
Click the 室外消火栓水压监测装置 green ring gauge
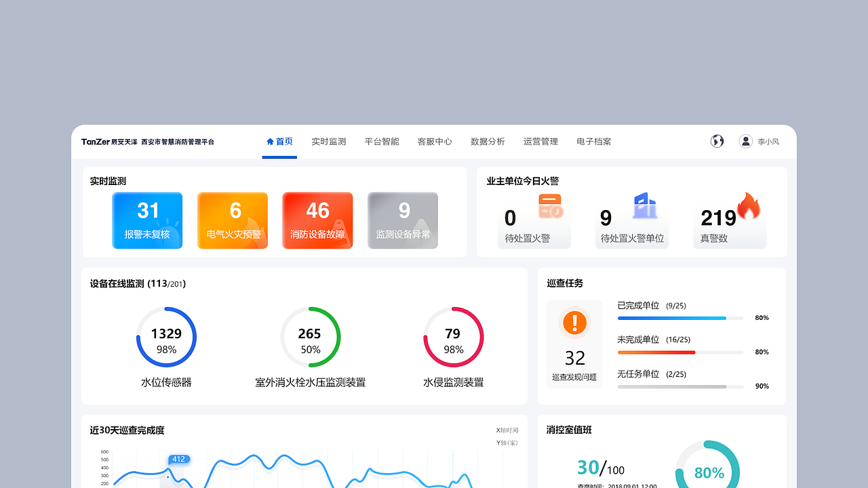tap(311, 337)
